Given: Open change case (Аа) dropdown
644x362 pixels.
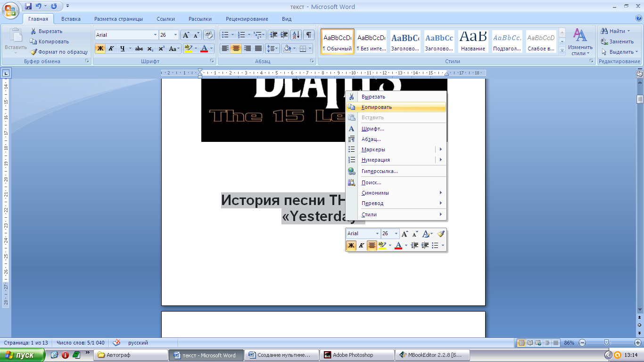Looking at the screenshot, I should click(174, 49).
